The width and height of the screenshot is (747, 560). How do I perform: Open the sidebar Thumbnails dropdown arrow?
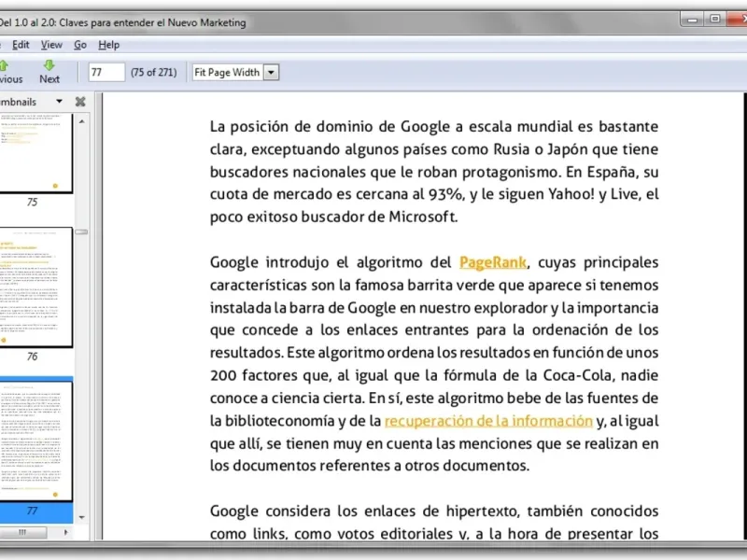pos(59,102)
